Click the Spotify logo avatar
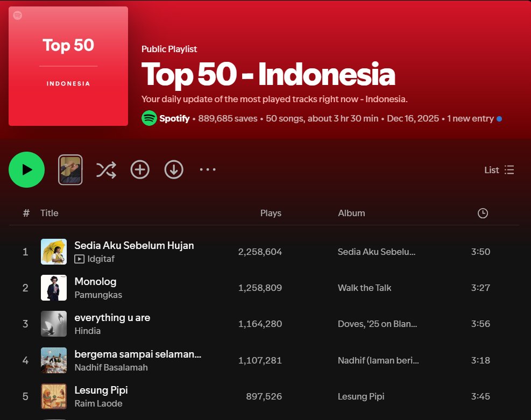531x420 pixels. tap(149, 118)
